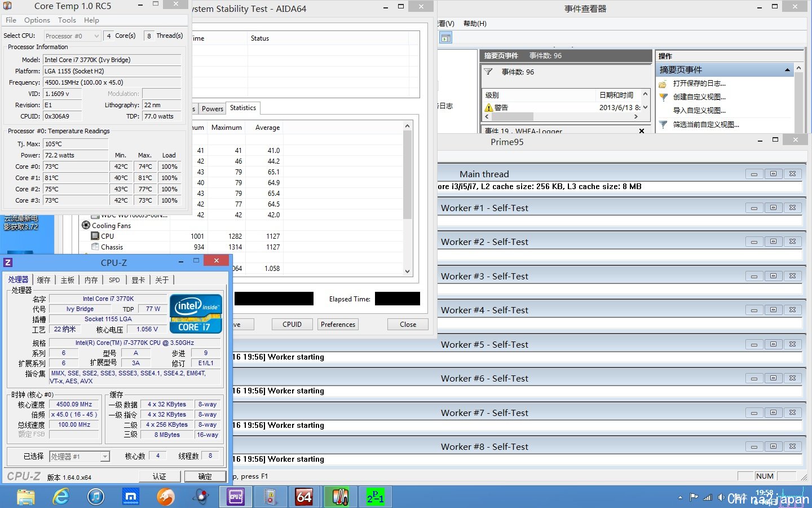
Task: Click the Model field in Core Temp
Action: 112,60
